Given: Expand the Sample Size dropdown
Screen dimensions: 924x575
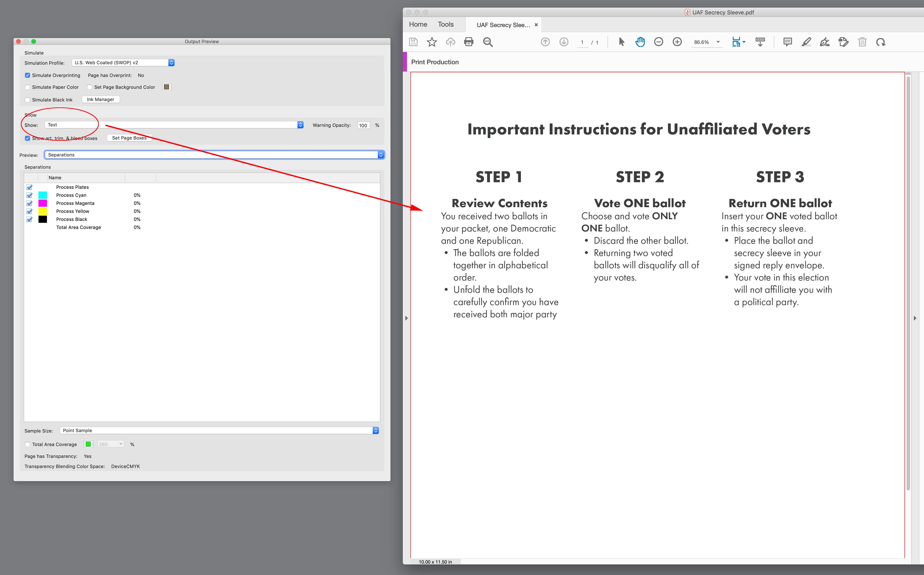Looking at the screenshot, I should point(219,430).
